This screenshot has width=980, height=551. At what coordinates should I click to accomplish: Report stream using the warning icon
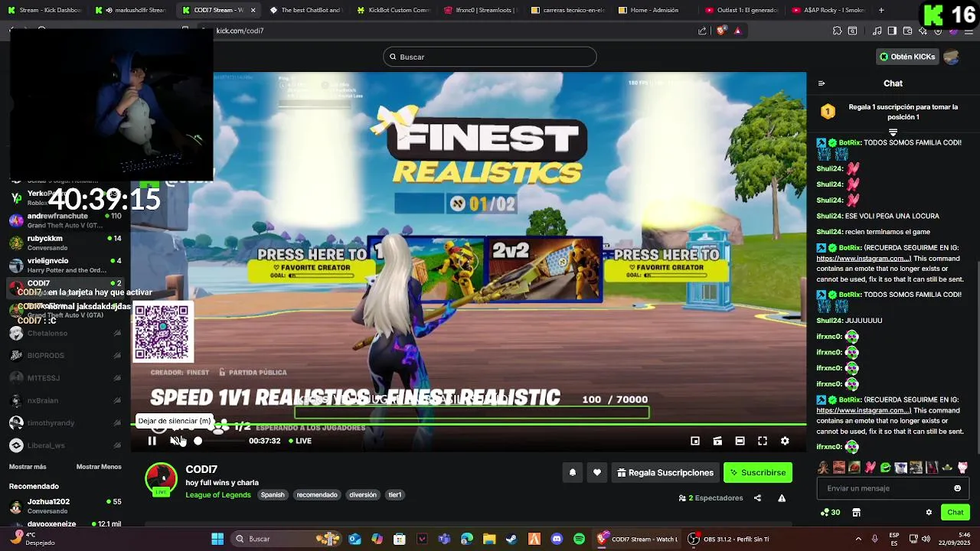tap(782, 498)
